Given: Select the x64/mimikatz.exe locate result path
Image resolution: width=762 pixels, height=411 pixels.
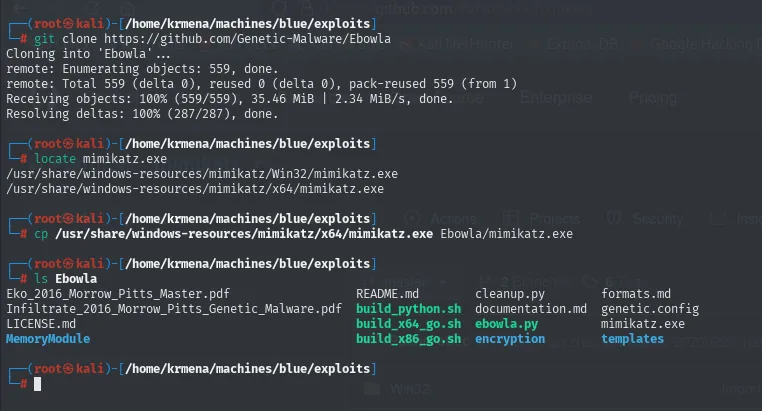Looking at the screenshot, I should 195,189.
